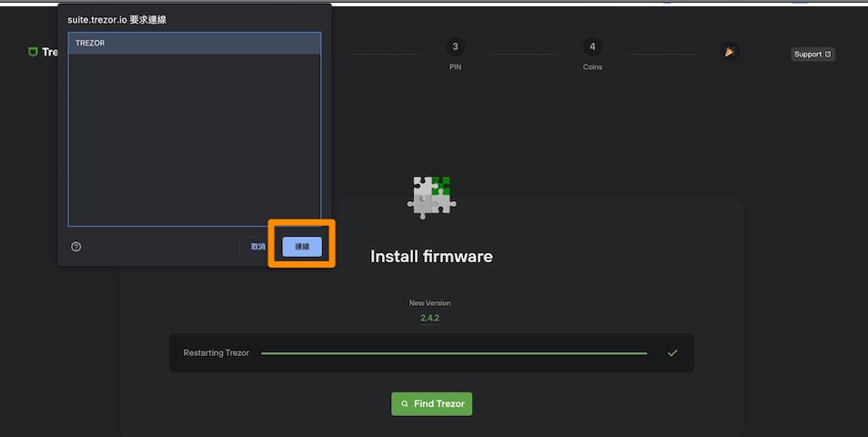The width and height of the screenshot is (868, 437).
Task: Click the Install firmware heading
Action: click(432, 257)
